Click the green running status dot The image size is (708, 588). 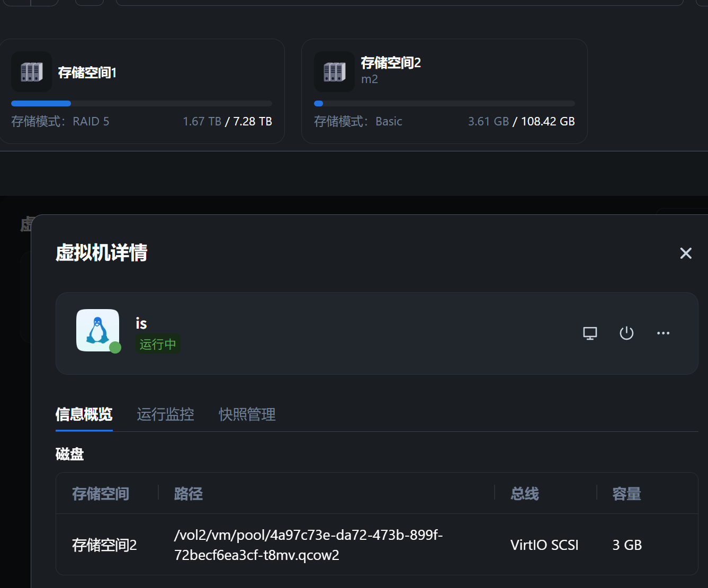pos(115,348)
